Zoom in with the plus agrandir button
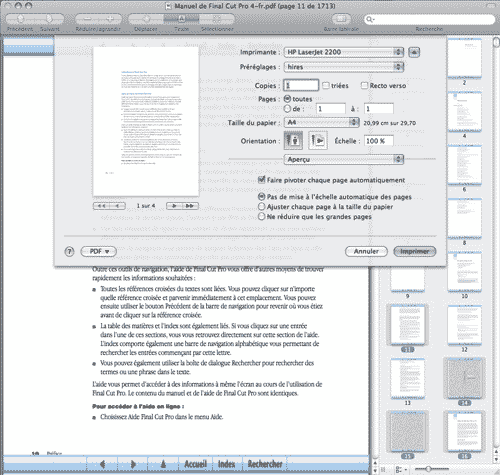500x475 pixels. (110, 18)
